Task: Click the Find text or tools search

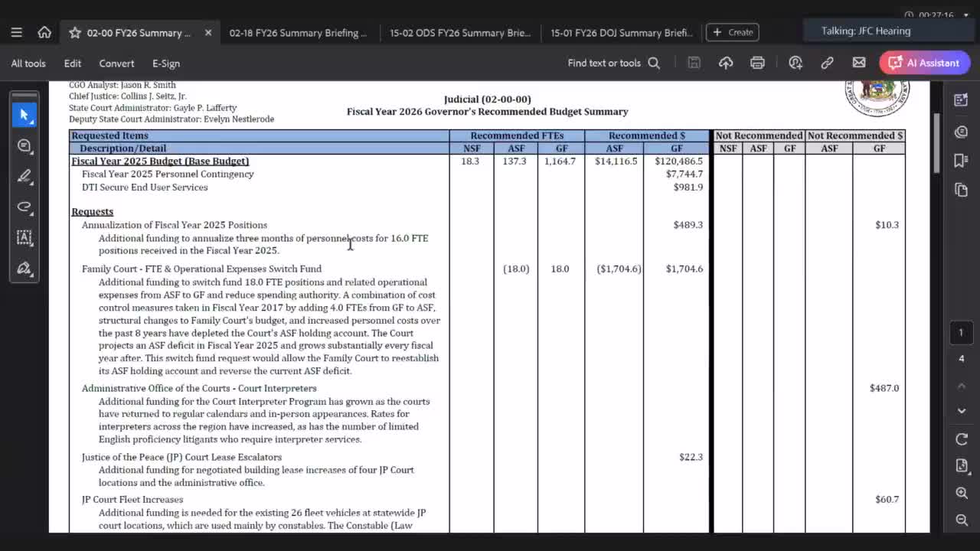Action: click(613, 63)
